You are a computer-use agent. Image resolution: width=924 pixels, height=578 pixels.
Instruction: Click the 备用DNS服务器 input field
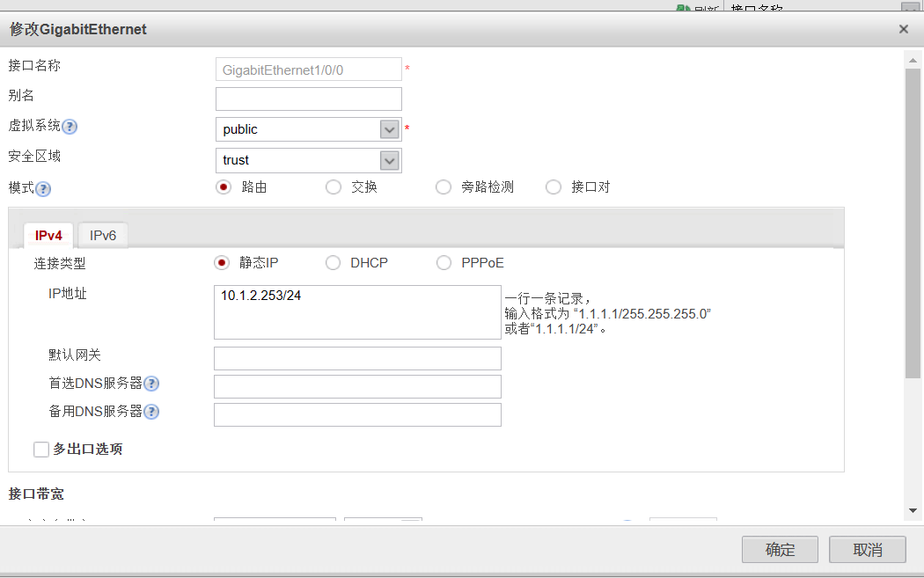357,414
